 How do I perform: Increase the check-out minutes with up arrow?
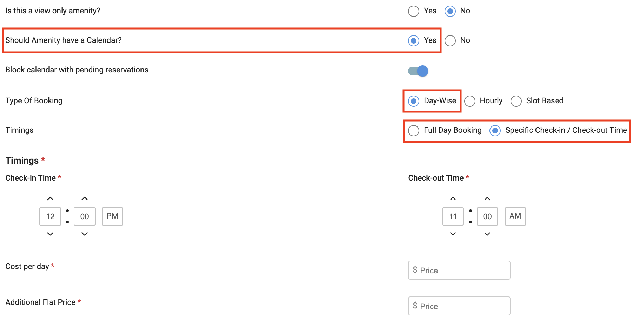coord(487,198)
